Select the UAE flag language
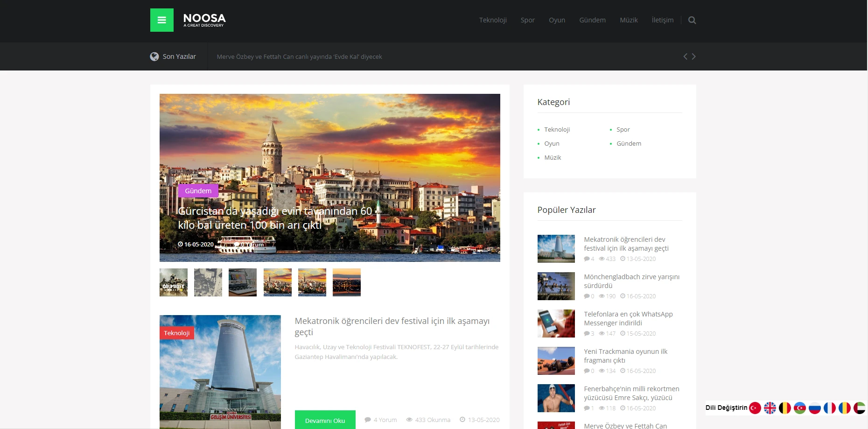The height and width of the screenshot is (429, 868). 860,408
